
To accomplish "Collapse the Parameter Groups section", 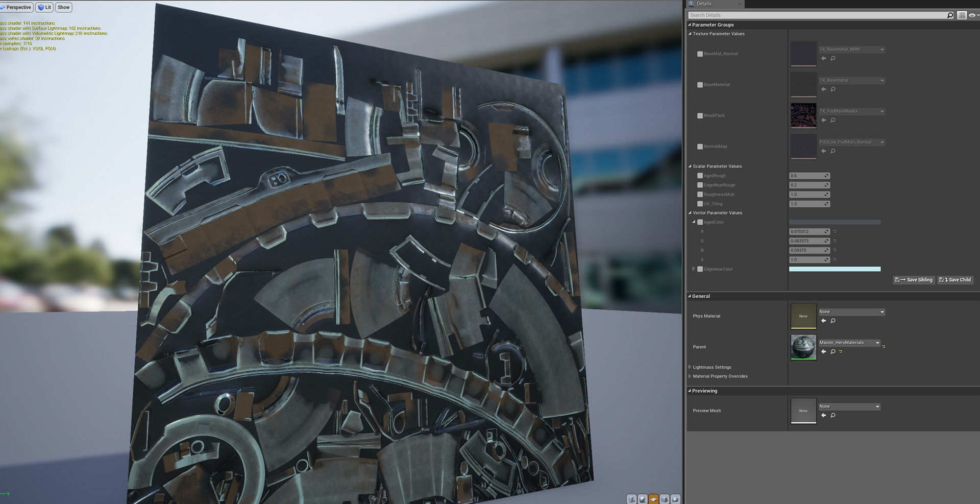I will tap(689, 25).
